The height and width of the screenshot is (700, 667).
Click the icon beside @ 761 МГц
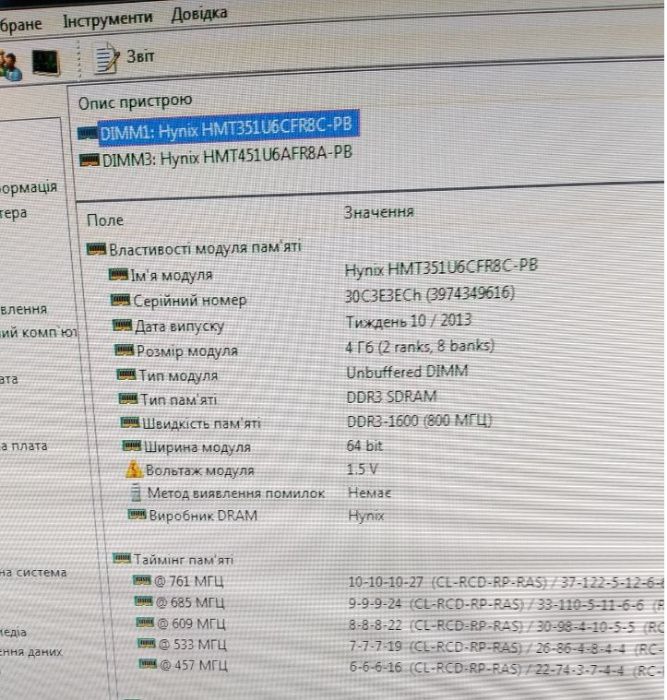(142, 580)
